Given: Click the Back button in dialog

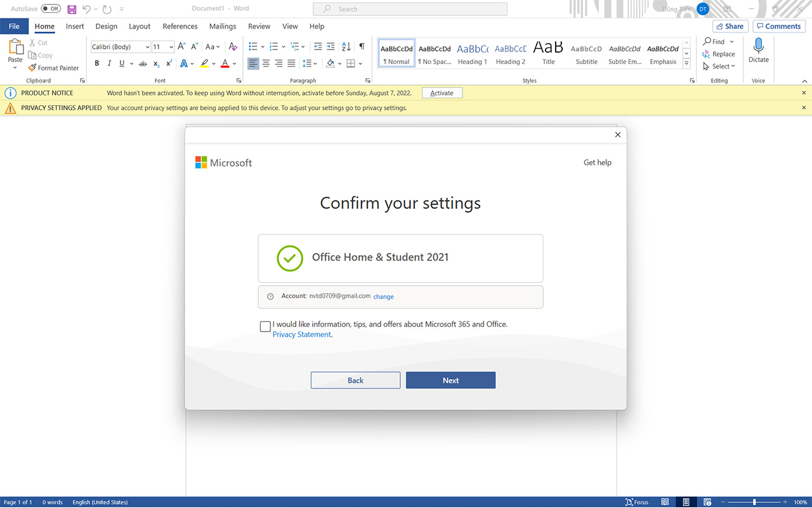Looking at the screenshot, I should coord(355,380).
